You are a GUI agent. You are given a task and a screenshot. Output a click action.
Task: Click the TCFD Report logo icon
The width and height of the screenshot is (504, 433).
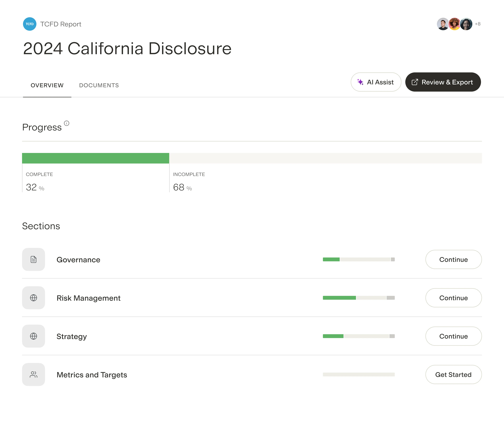point(30,24)
